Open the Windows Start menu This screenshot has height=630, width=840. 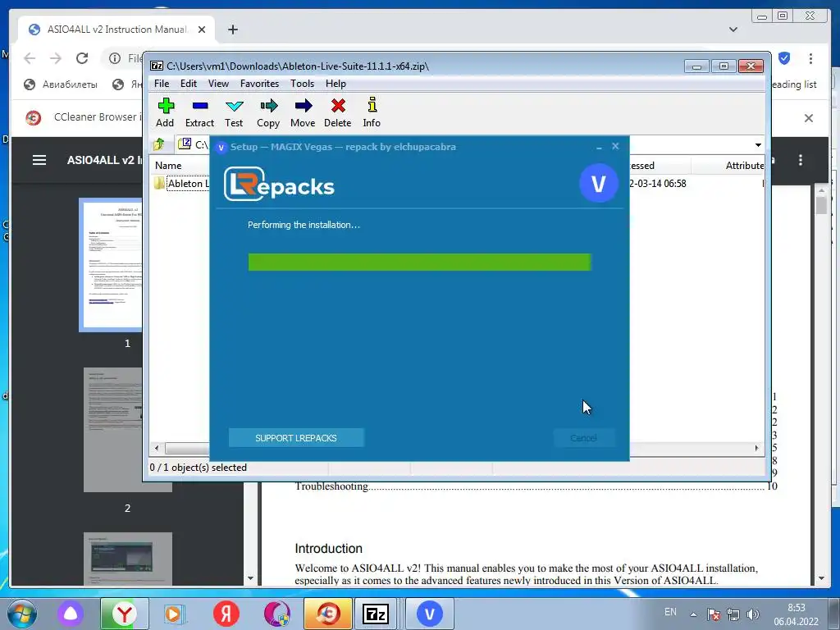[x=21, y=614]
